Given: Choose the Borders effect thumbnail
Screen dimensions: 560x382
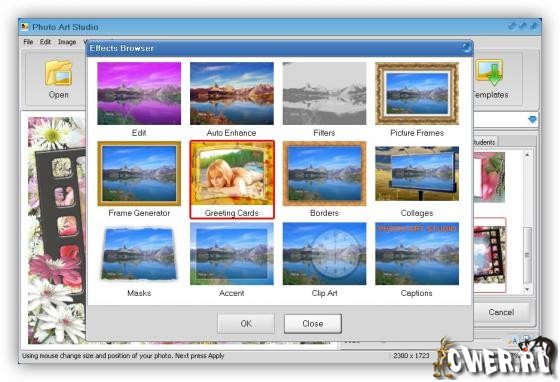Looking at the screenshot, I should pyautogui.click(x=324, y=174).
